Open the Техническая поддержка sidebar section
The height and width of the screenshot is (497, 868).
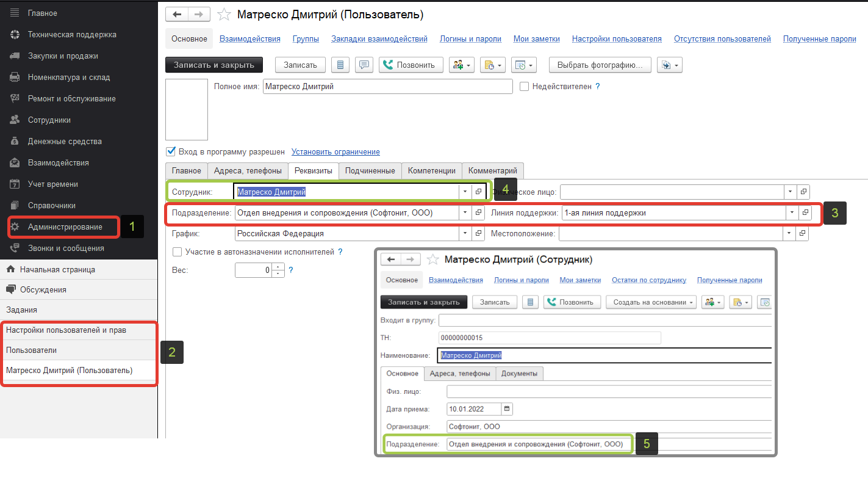(x=71, y=35)
